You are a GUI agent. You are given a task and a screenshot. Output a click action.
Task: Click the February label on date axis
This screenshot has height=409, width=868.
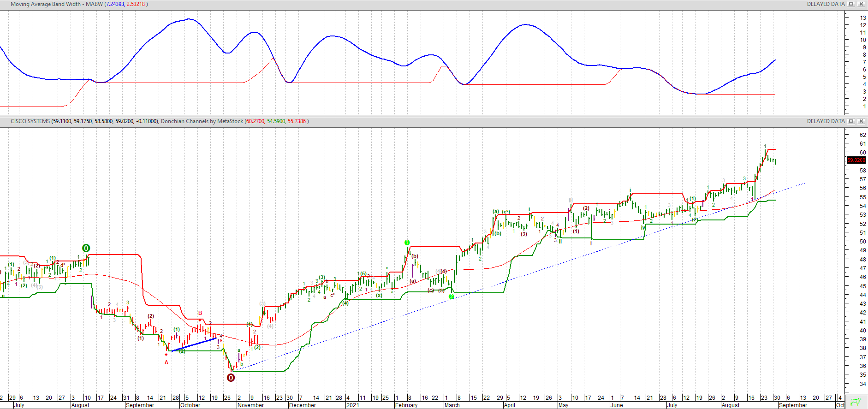[x=406, y=405]
